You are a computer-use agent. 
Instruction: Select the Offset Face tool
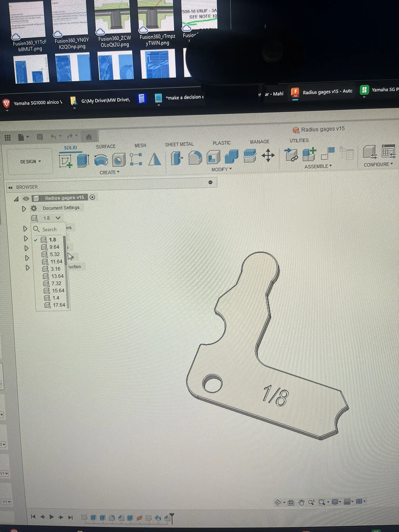click(249, 156)
